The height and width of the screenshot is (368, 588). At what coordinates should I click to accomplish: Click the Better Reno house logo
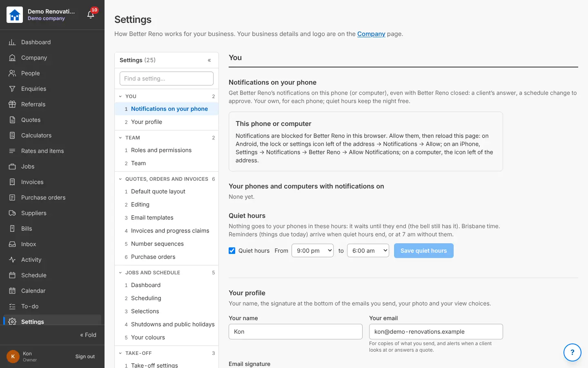coord(15,15)
